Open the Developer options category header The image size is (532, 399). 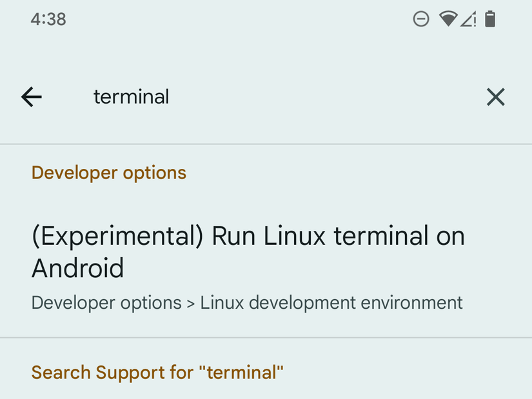coord(108,172)
